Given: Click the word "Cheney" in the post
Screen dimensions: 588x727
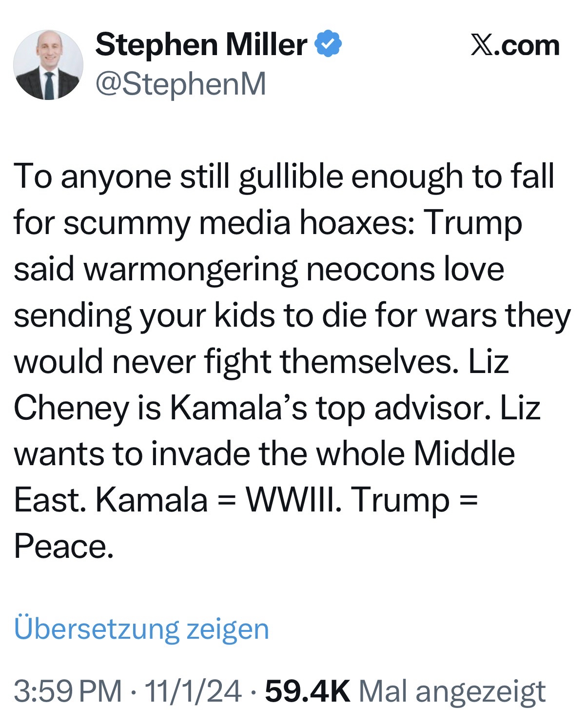Looking at the screenshot, I should point(71,408).
